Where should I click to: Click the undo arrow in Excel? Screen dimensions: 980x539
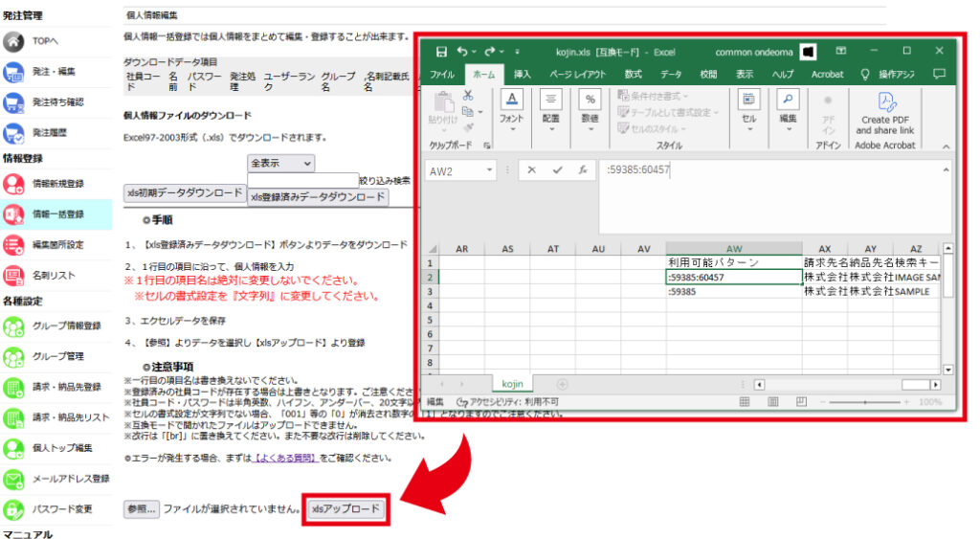(x=464, y=52)
